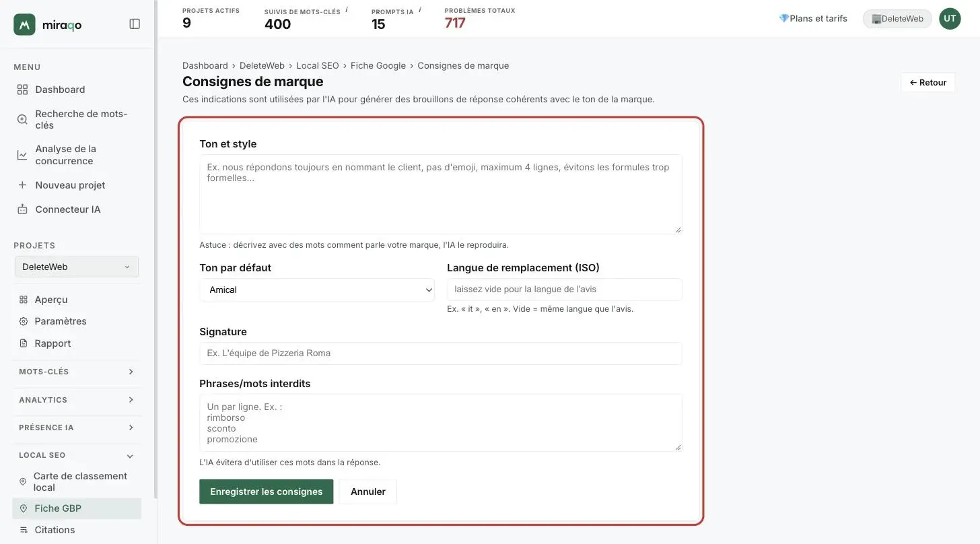Click the Analyse de la concurrence chart icon
The height and width of the screenshot is (544, 980).
coord(22,155)
